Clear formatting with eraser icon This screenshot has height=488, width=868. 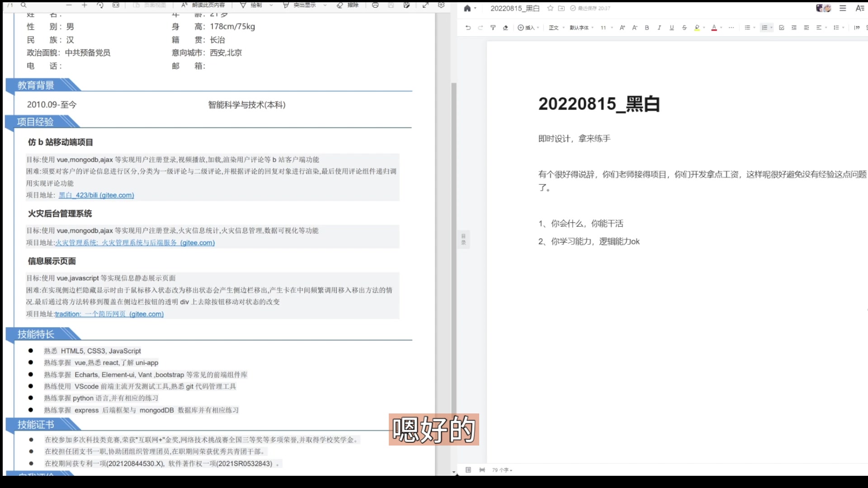click(505, 28)
